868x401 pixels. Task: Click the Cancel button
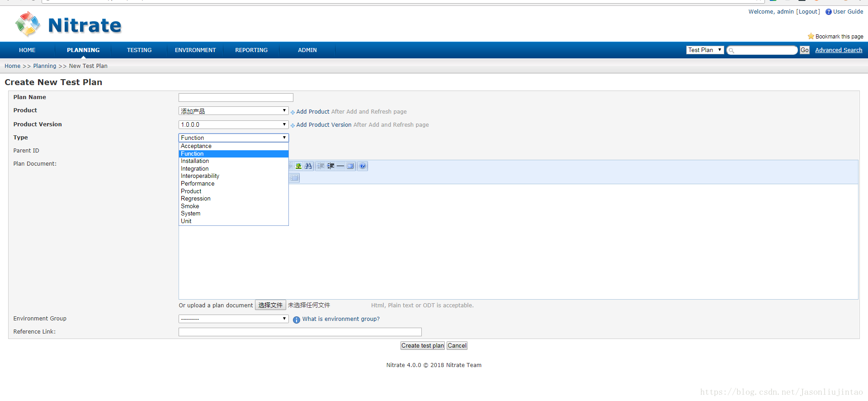coord(457,346)
